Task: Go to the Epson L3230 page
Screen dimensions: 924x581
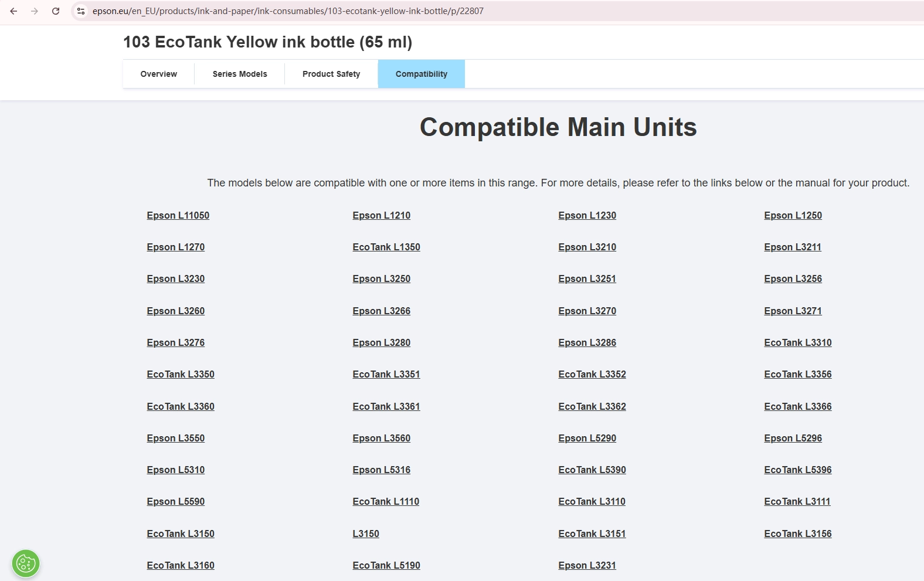Action: (175, 278)
